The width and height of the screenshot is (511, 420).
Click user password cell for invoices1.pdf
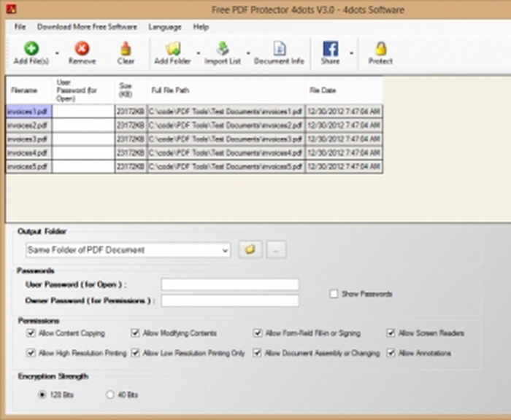(83, 112)
